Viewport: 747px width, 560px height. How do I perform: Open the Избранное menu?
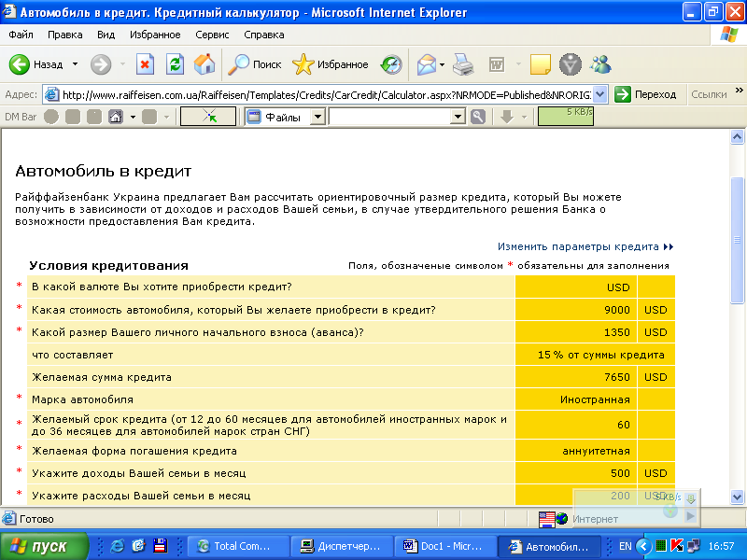(x=156, y=35)
